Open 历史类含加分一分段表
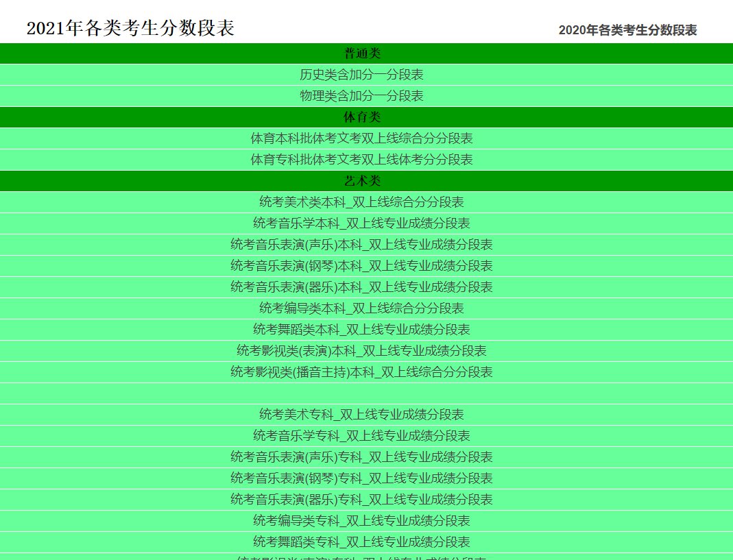Viewport: 733px width, 560px height. 361,75
